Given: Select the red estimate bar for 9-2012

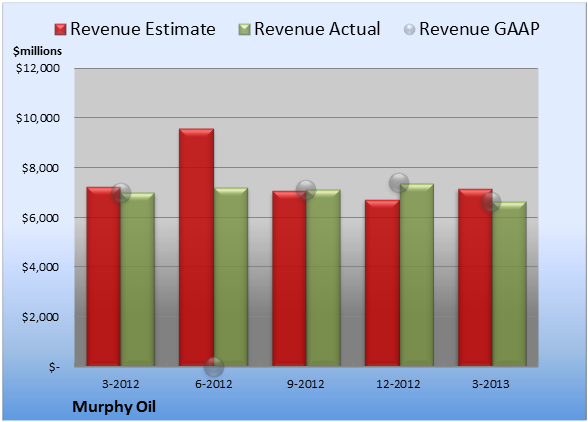Looking at the screenshot, I should 289,278.
